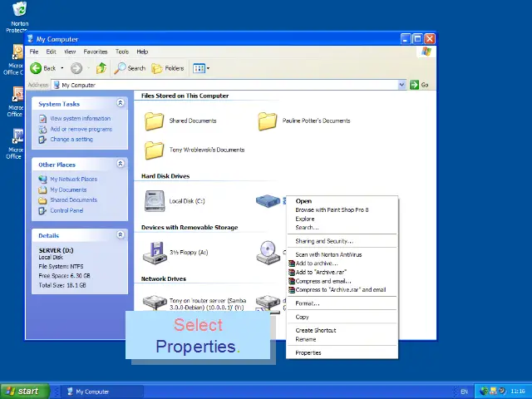532x399 pixels.
Task: Choose Create Shortcut option
Action: pyautogui.click(x=342, y=331)
